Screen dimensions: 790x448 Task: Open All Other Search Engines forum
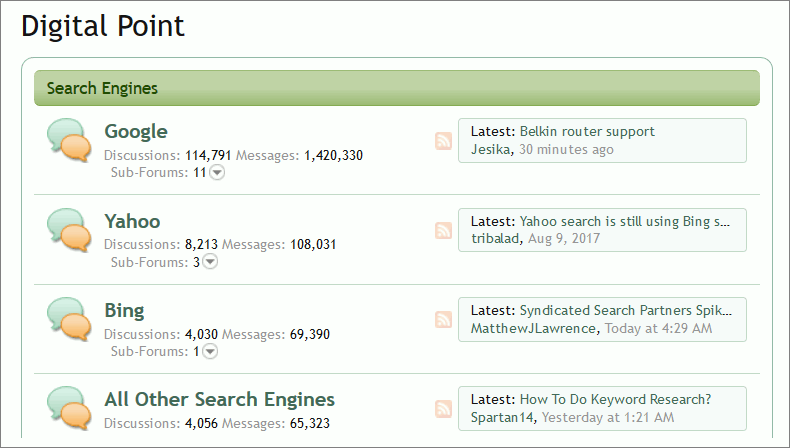[220, 399]
